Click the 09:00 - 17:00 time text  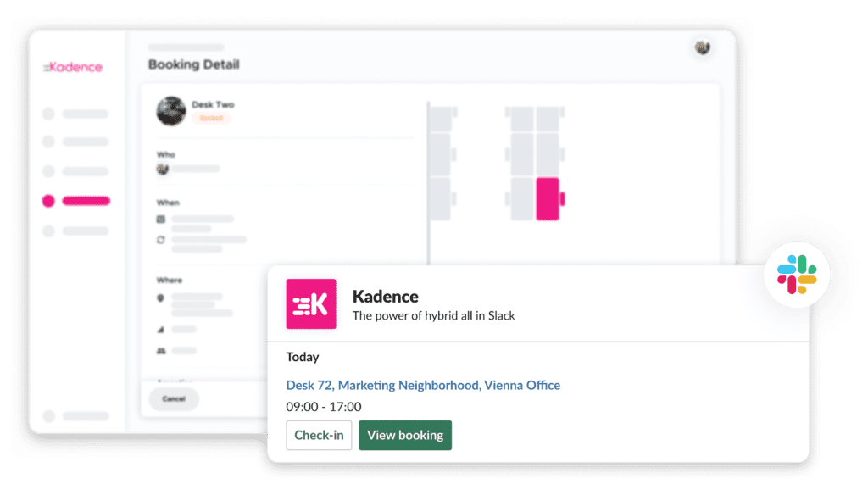(323, 407)
